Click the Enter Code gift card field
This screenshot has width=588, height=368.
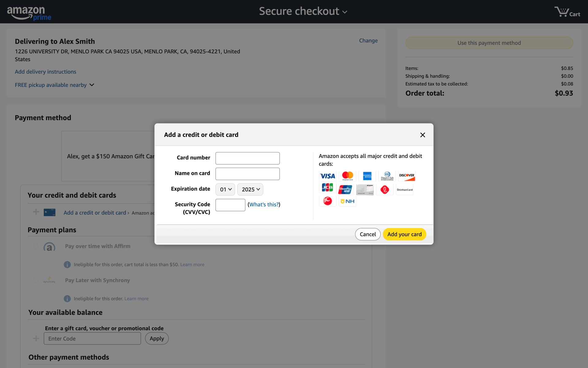tap(92, 339)
